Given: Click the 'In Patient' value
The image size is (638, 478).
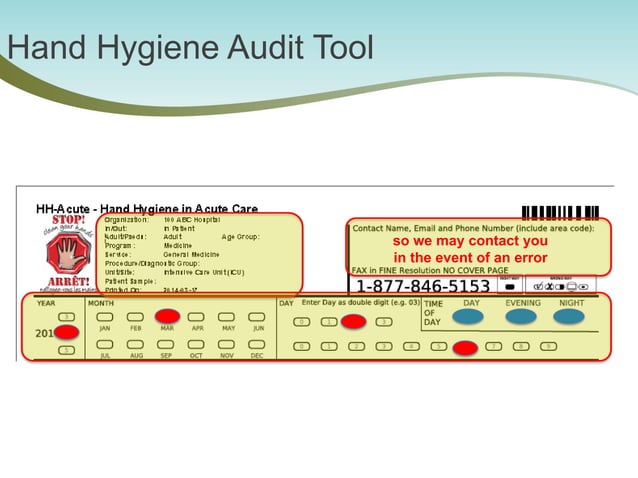Looking at the screenshot, I should coord(179,229).
